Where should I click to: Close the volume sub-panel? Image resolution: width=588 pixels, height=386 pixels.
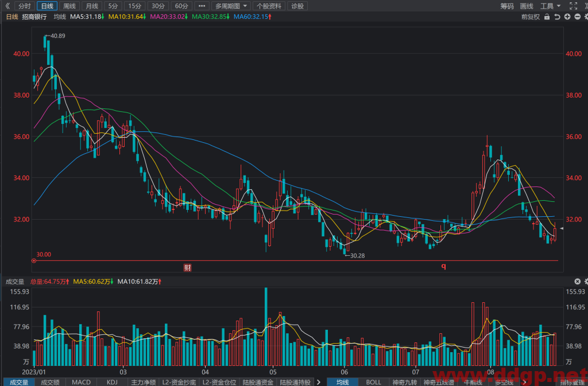(x=578, y=282)
